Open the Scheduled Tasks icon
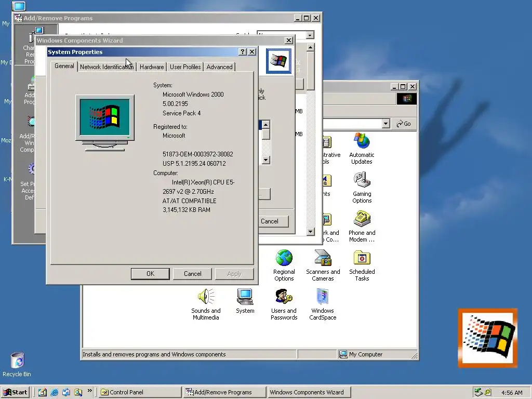 tap(362, 265)
